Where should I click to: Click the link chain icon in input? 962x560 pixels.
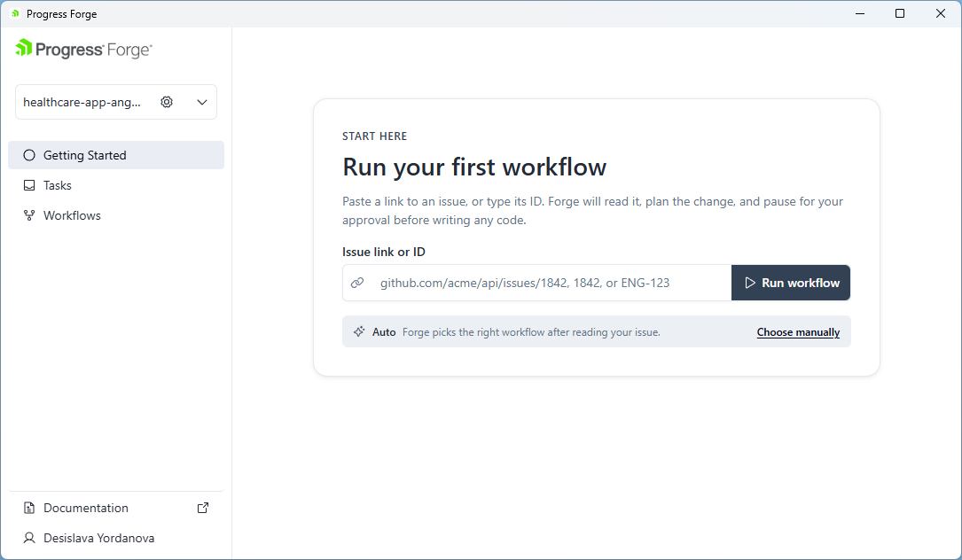357,283
